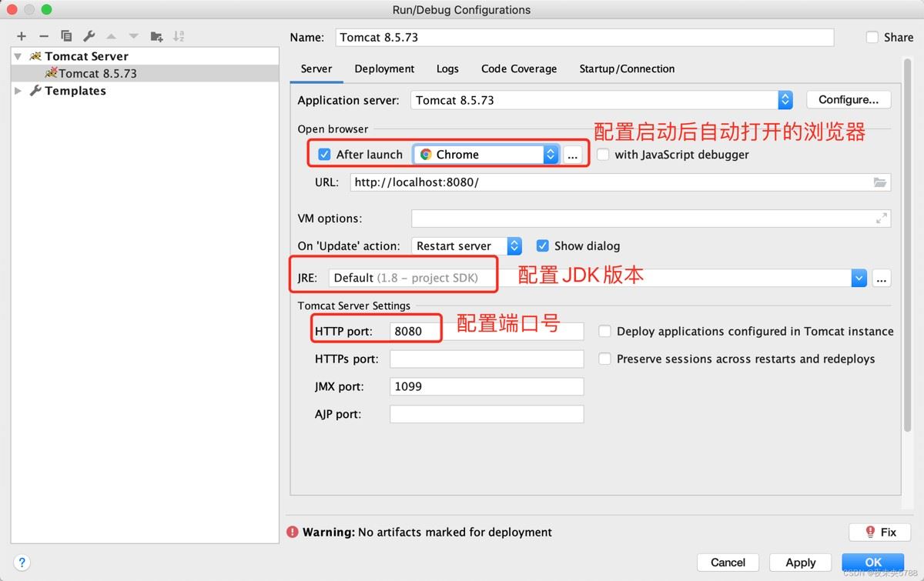Sort configurations alphabetically icon
This screenshot has width=924, height=581.
pyautogui.click(x=179, y=36)
